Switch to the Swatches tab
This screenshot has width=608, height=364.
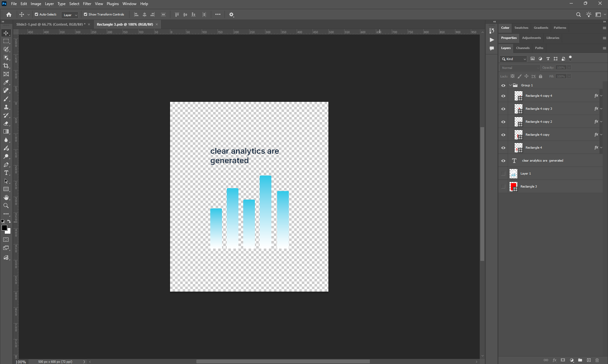tap(521, 28)
